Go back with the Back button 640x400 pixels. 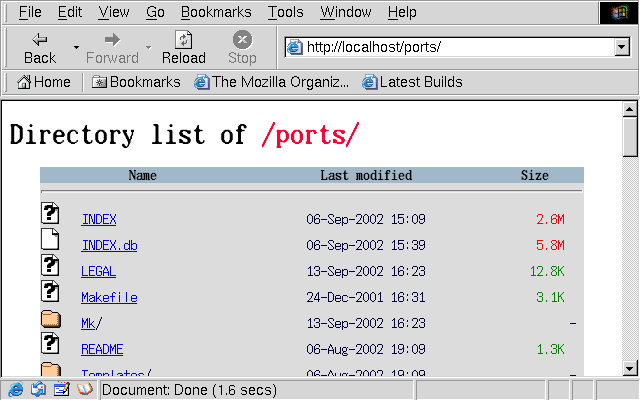click(x=40, y=48)
